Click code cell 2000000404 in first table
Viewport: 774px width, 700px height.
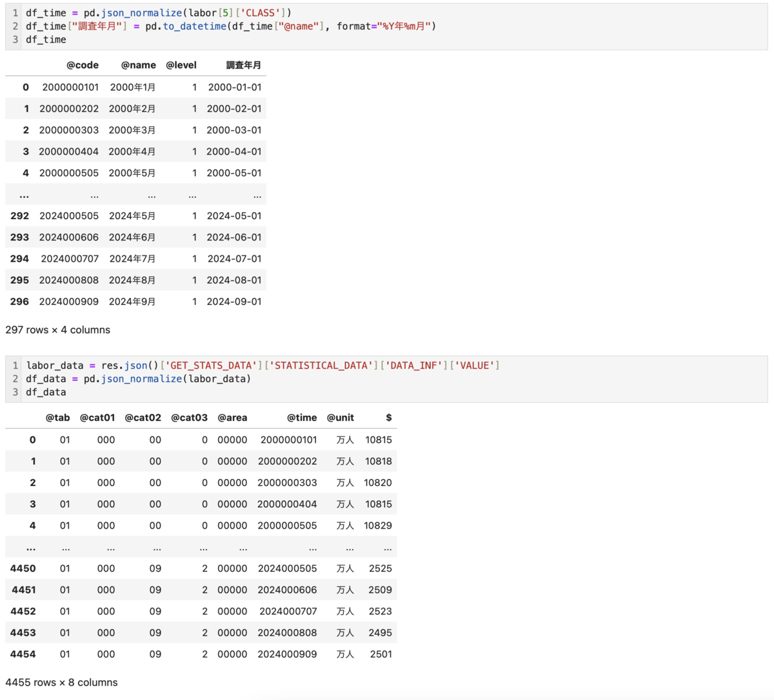tap(68, 151)
